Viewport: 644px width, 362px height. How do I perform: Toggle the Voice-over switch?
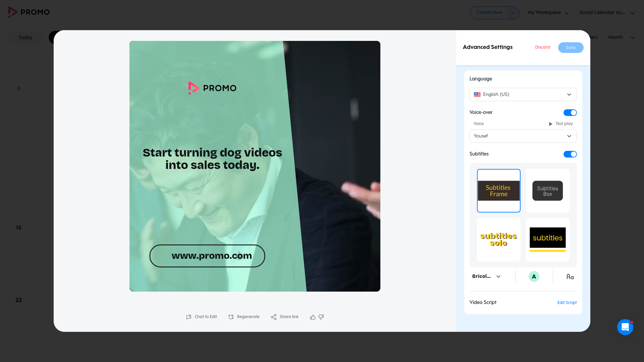pyautogui.click(x=570, y=113)
